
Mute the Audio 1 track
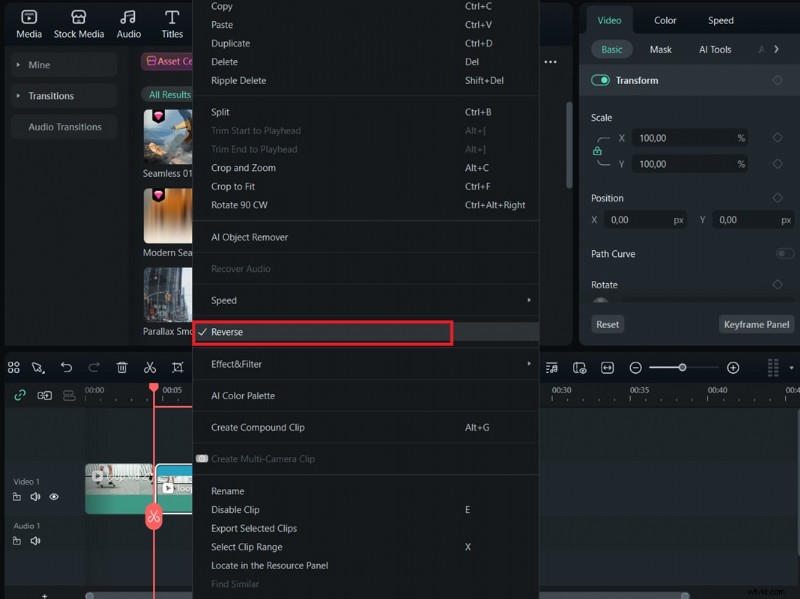click(37, 541)
